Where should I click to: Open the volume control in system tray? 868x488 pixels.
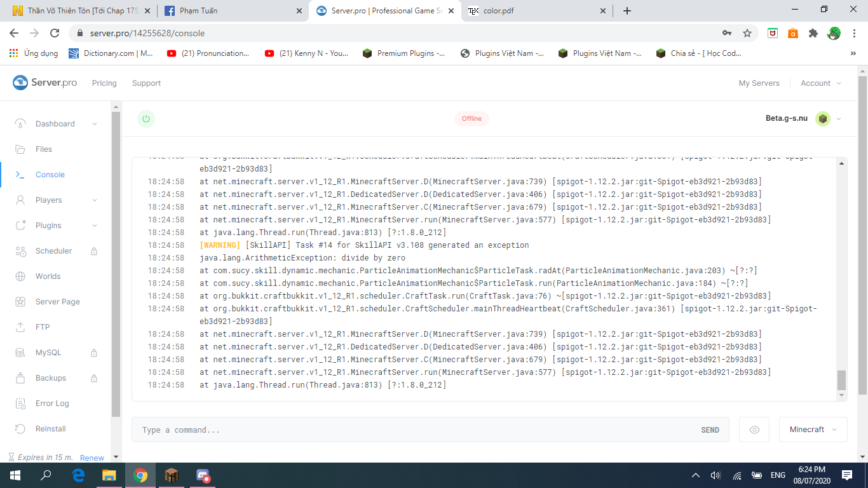[x=715, y=475]
